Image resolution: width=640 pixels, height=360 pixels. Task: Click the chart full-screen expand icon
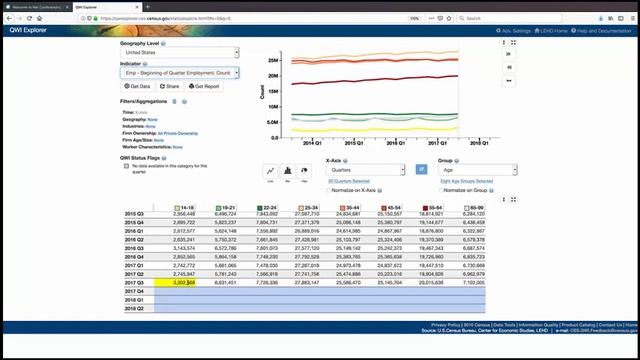[x=513, y=42]
